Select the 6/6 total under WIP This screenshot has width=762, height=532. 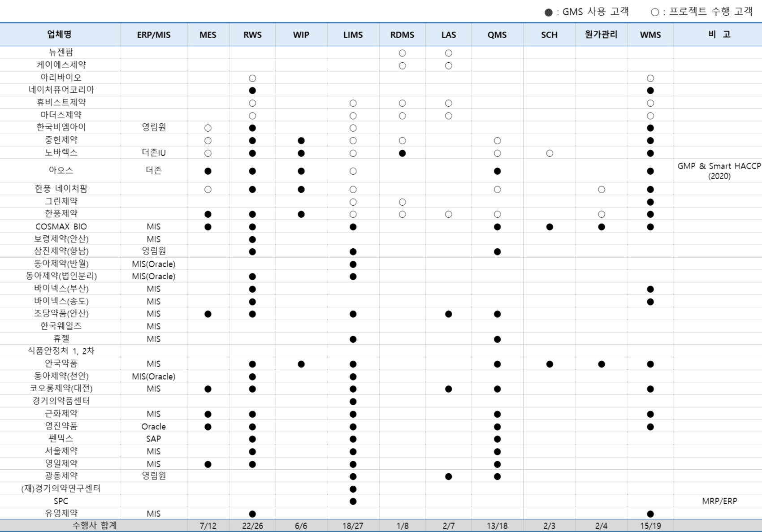301,526
